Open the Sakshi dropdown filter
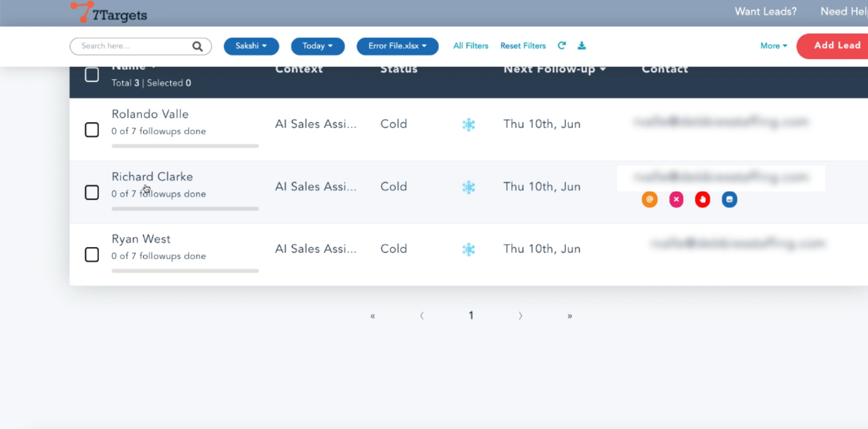This screenshot has height=429, width=868. coord(251,46)
